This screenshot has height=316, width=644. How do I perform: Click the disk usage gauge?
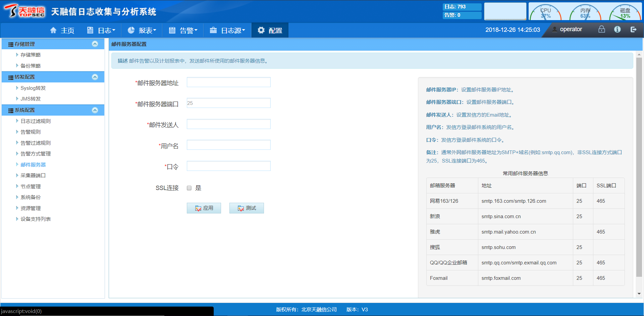point(625,13)
